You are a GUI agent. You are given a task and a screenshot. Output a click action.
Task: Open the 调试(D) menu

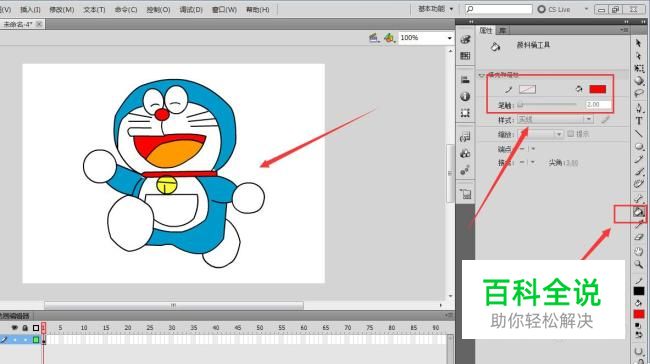point(191,9)
